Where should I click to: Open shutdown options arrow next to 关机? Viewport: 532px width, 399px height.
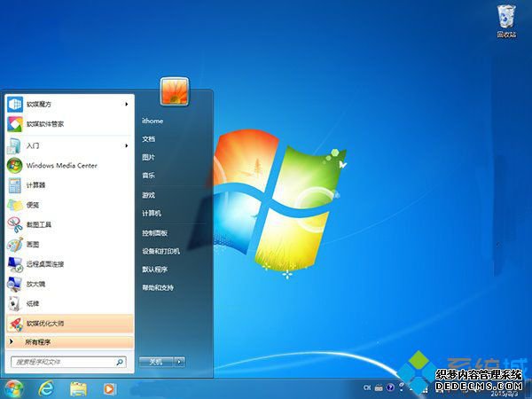180,362
